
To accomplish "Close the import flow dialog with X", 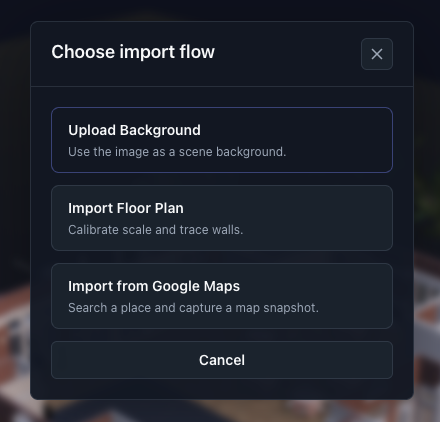I will 377,54.
